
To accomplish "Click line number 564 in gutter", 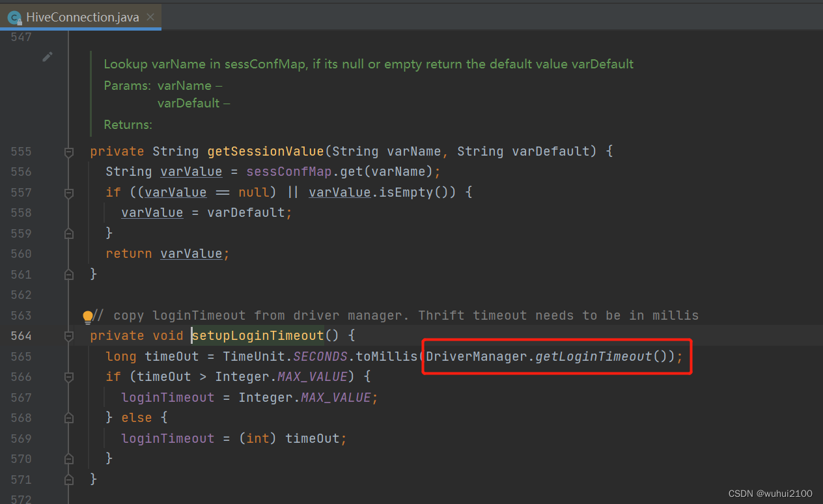I will (x=21, y=336).
